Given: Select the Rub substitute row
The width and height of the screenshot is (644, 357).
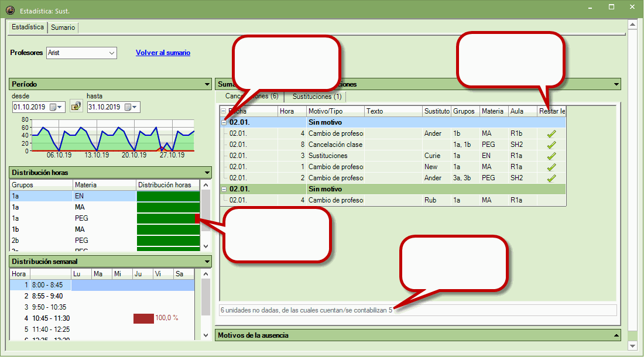Looking at the screenshot, I should point(393,200).
